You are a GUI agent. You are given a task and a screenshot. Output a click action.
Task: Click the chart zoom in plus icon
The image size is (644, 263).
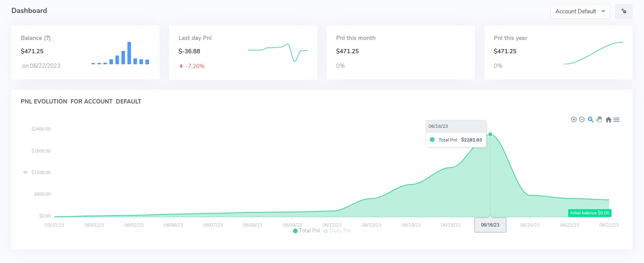tap(574, 120)
